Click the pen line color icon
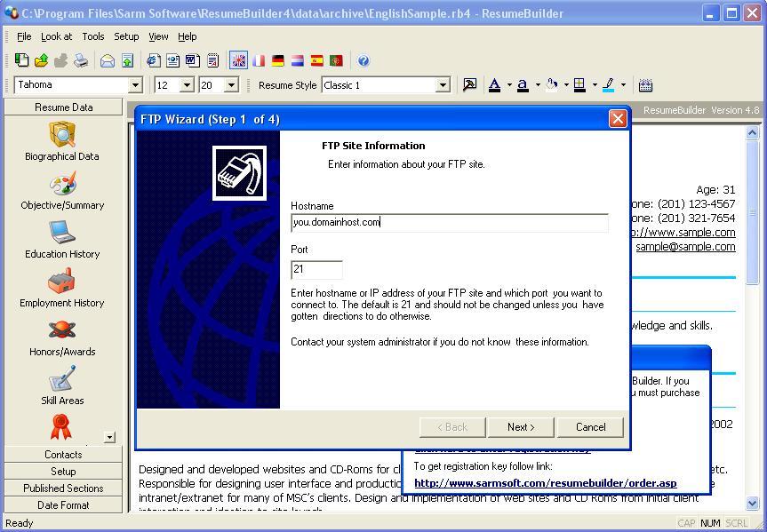The image size is (767, 532). [x=609, y=85]
